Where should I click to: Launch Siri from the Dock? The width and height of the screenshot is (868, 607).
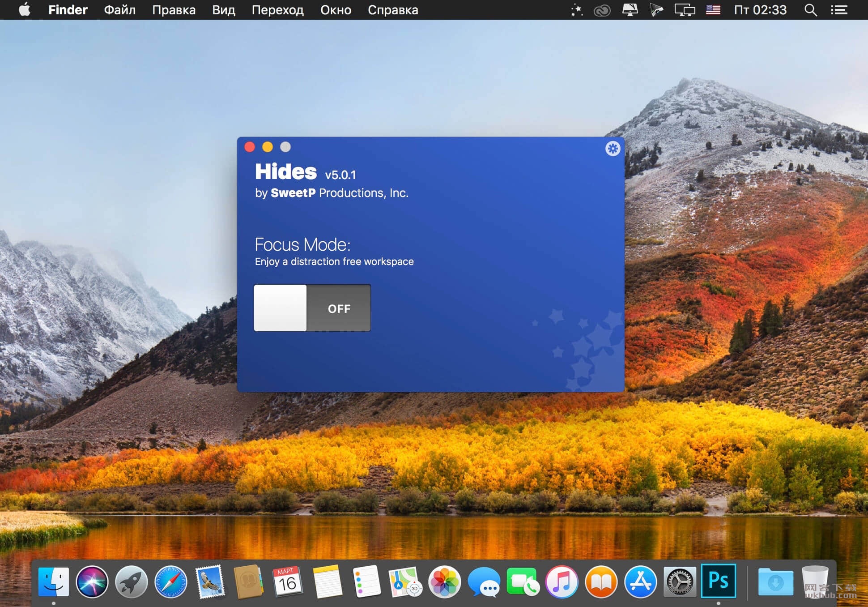[92, 582]
